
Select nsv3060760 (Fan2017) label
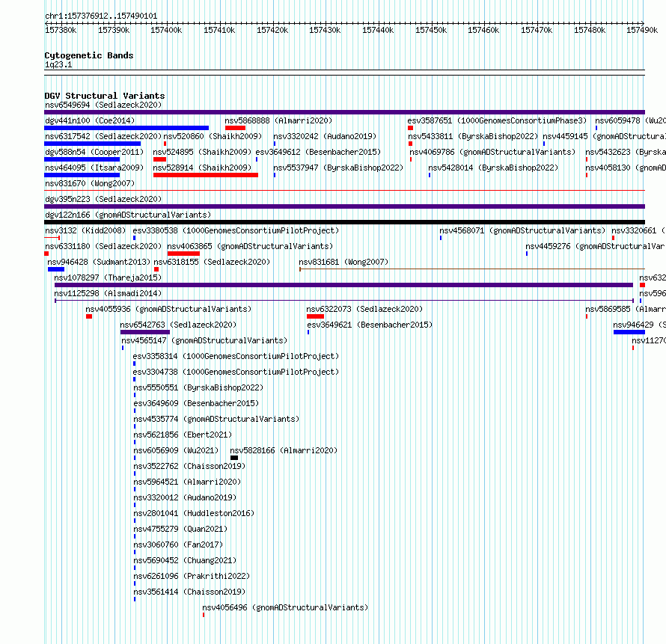point(178,545)
